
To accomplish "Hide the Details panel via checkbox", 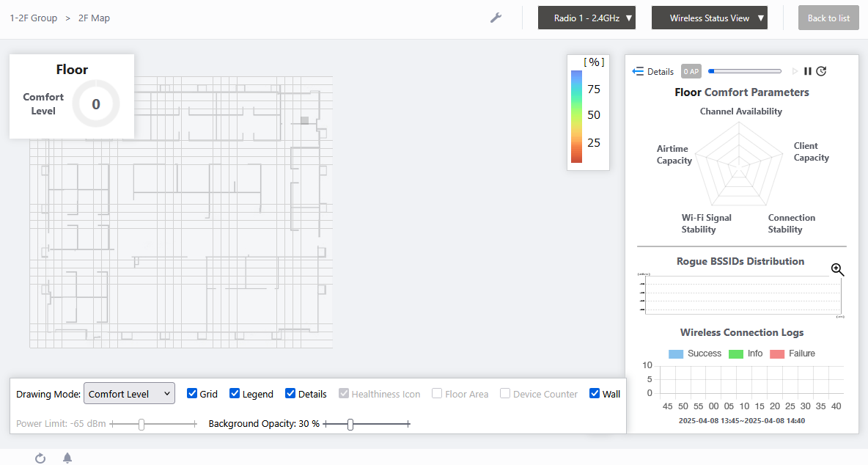I will [290, 393].
